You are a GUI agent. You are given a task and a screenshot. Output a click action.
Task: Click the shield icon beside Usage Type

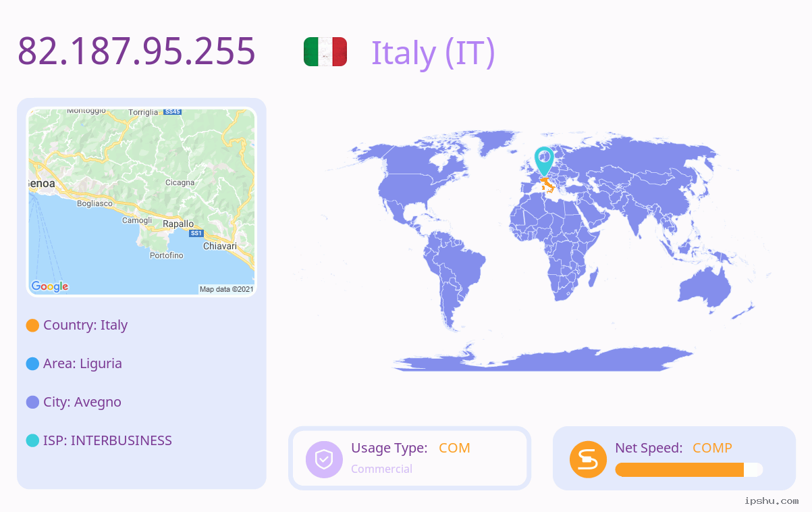pyautogui.click(x=324, y=459)
